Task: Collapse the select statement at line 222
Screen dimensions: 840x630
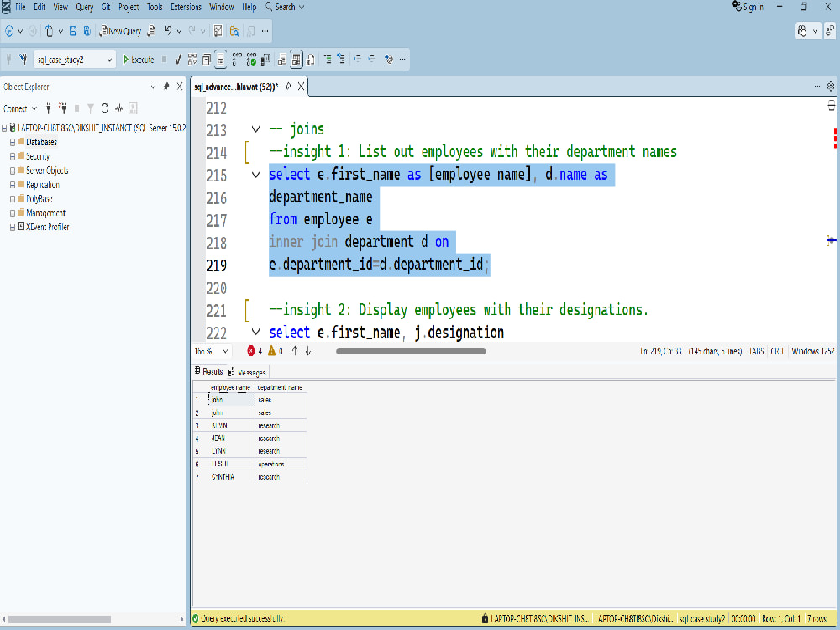Action: (x=255, y=332)
